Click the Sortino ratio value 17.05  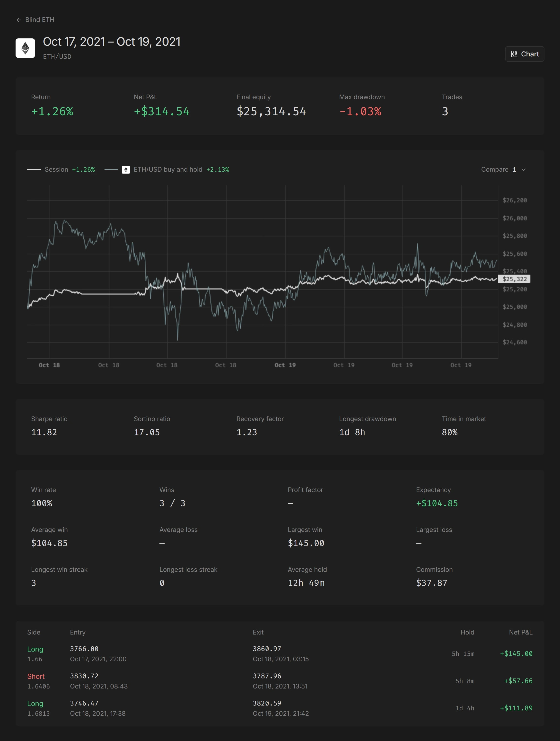(x=147, y=432)
